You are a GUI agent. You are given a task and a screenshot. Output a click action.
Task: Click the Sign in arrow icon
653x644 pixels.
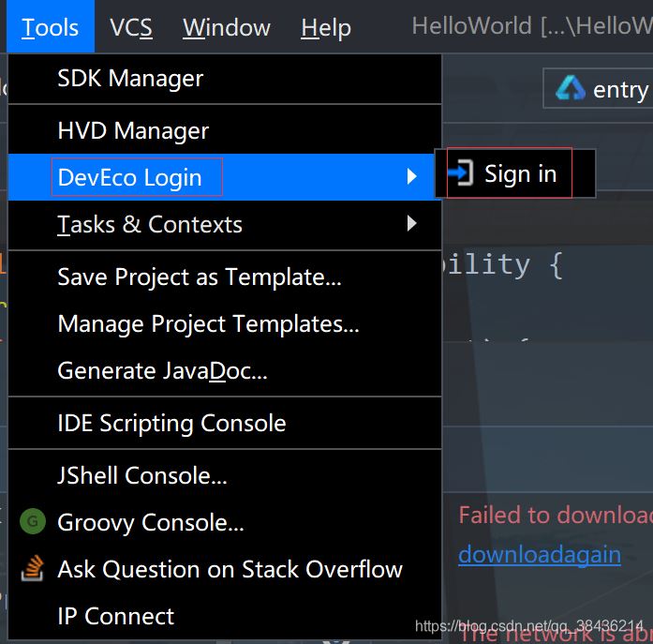click(x=461, y=173)
